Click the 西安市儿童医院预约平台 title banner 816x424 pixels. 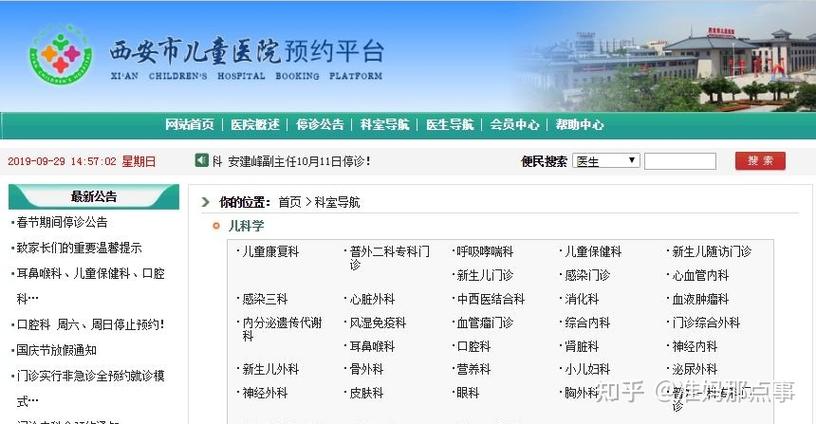[x=247, y=58]
